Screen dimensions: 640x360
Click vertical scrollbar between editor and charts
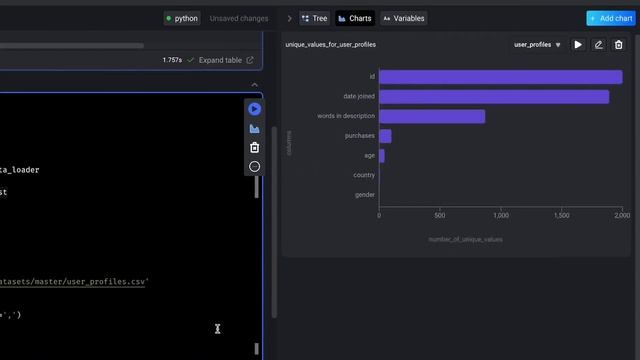pos(274,222)
